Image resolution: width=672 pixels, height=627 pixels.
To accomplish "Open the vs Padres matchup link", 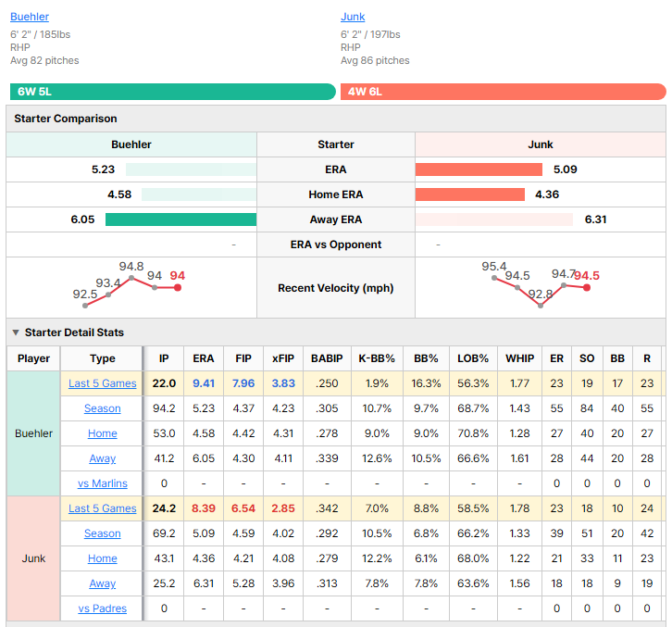I will [103, 608].
